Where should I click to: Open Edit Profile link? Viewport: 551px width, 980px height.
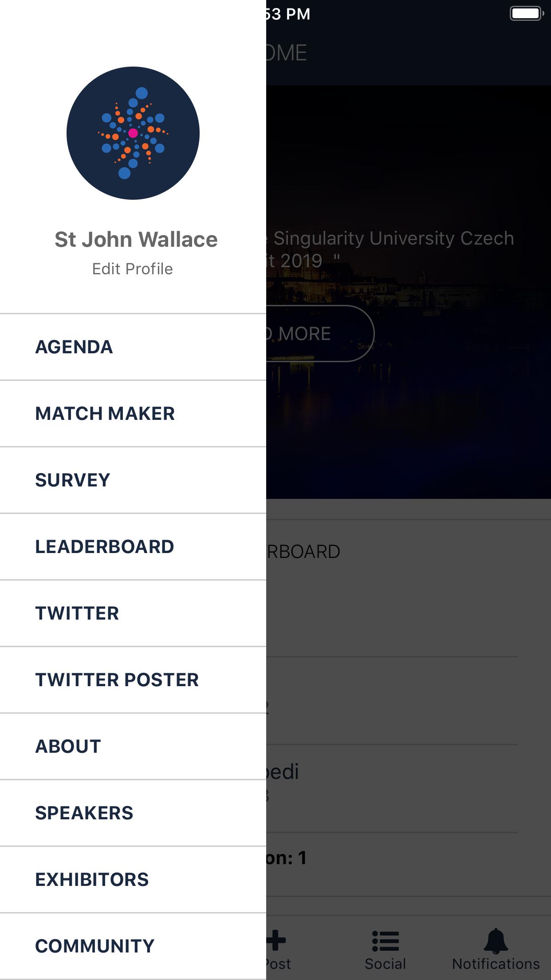132,269
